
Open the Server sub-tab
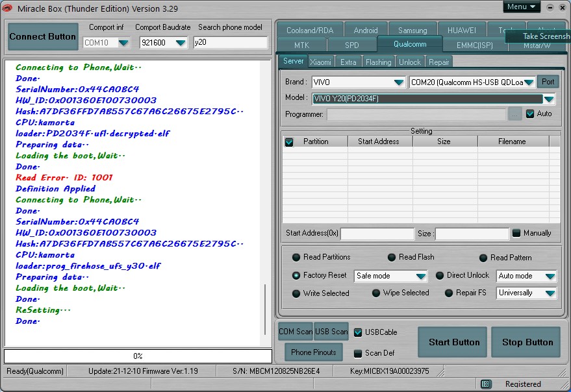click(293, 61)
